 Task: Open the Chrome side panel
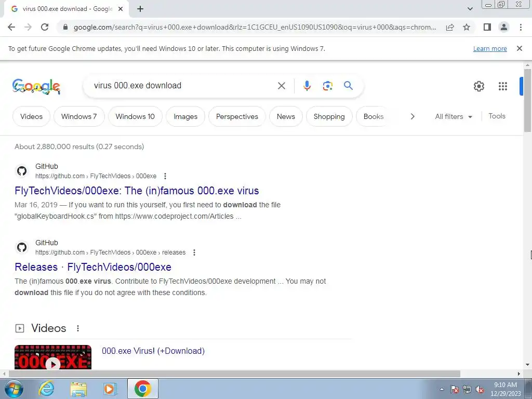coord(487,27)
